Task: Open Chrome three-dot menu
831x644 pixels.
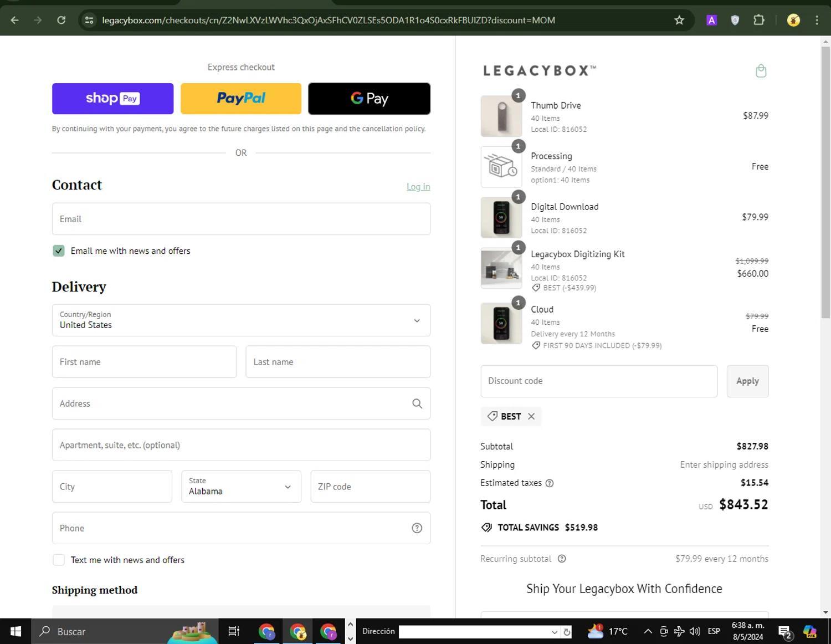Action: click(817, 20)
